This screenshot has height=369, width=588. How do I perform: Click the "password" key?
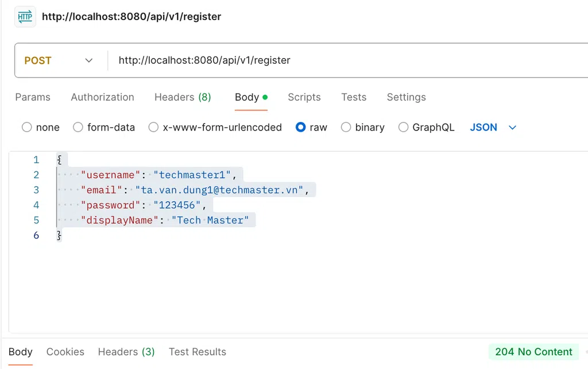(110, 205)
